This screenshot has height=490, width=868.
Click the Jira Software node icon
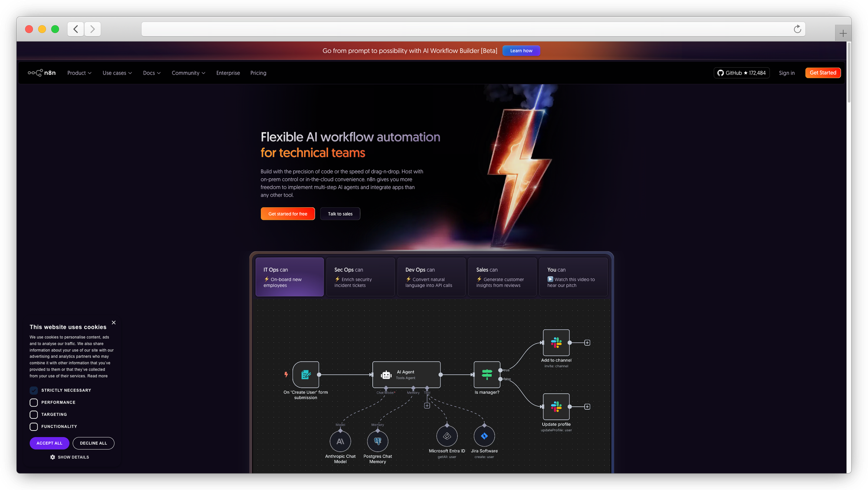(484, 436)
